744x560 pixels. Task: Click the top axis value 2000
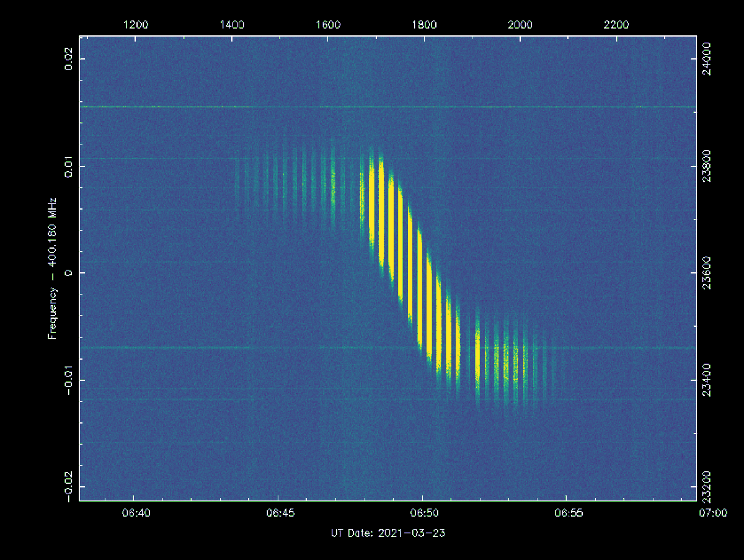point(520,25)
